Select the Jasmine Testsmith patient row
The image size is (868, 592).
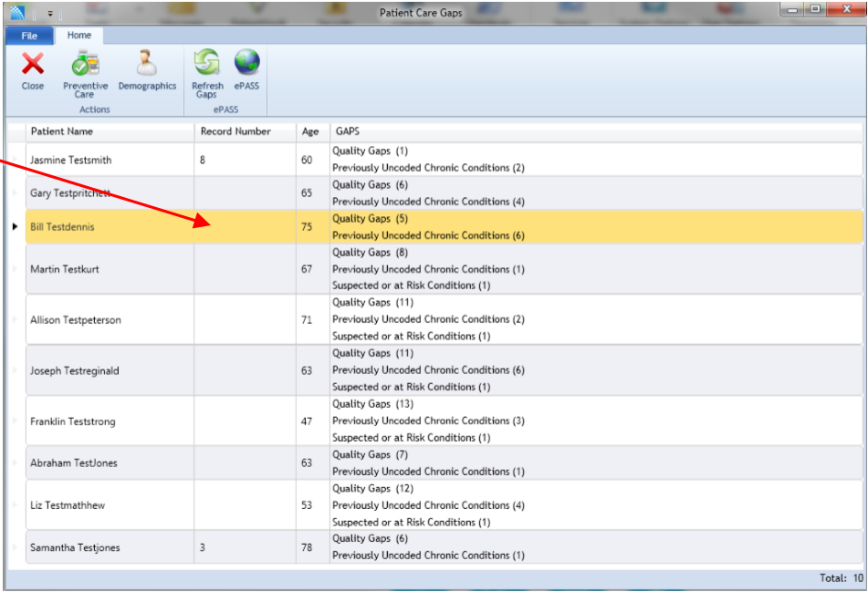(x=71, y=160)
